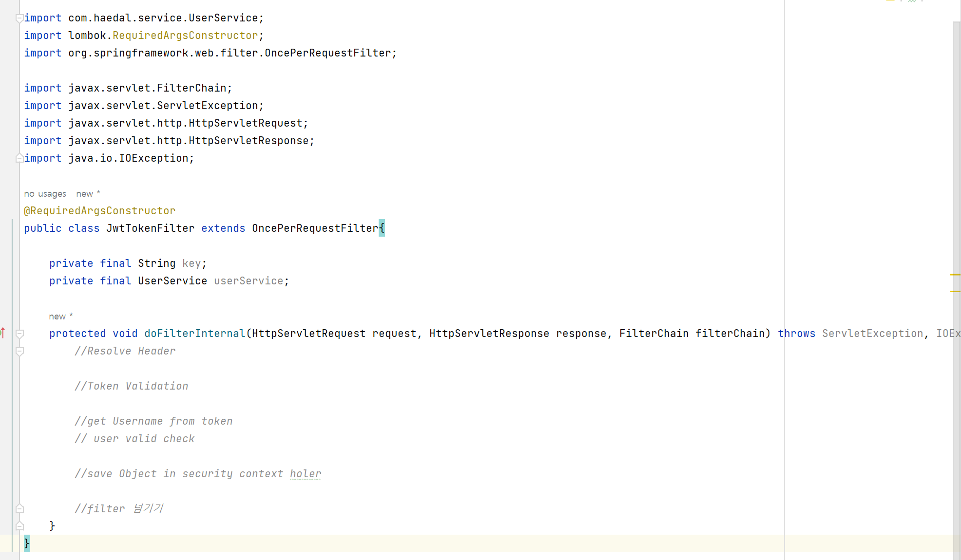Place cursor on JwtTokenFilter class name

151,228
